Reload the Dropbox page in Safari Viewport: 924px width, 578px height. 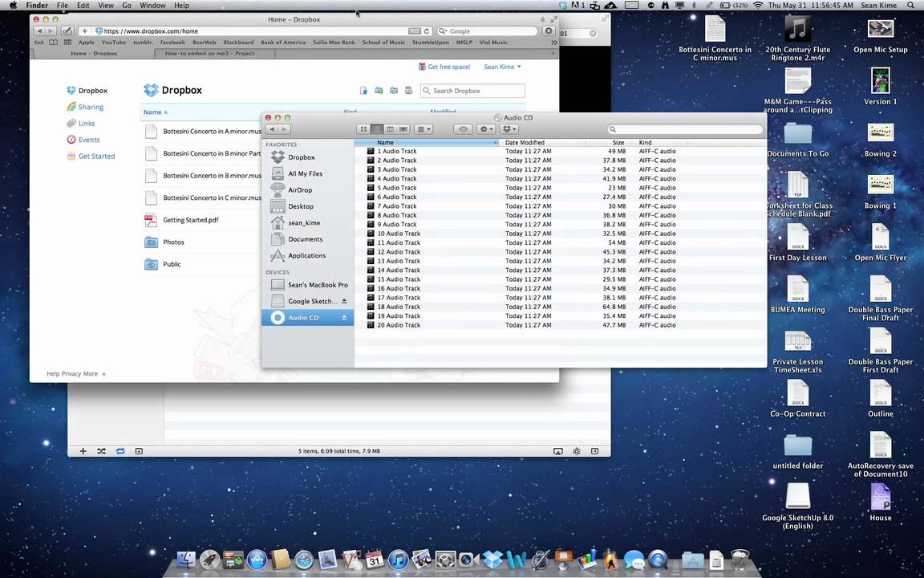click(427, 31)
